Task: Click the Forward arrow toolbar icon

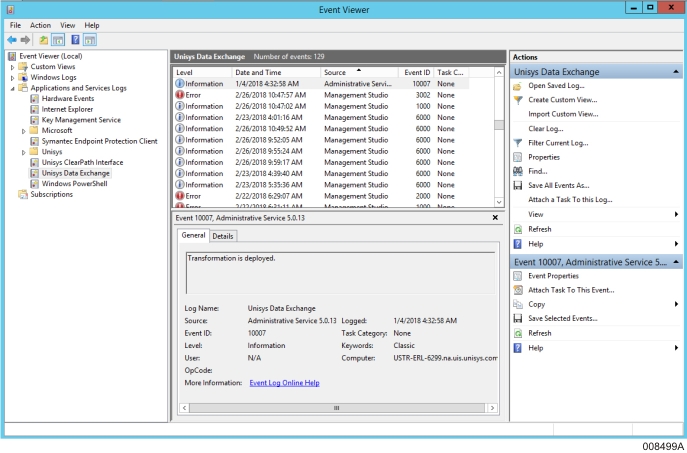Action: (x=25, y=40)
